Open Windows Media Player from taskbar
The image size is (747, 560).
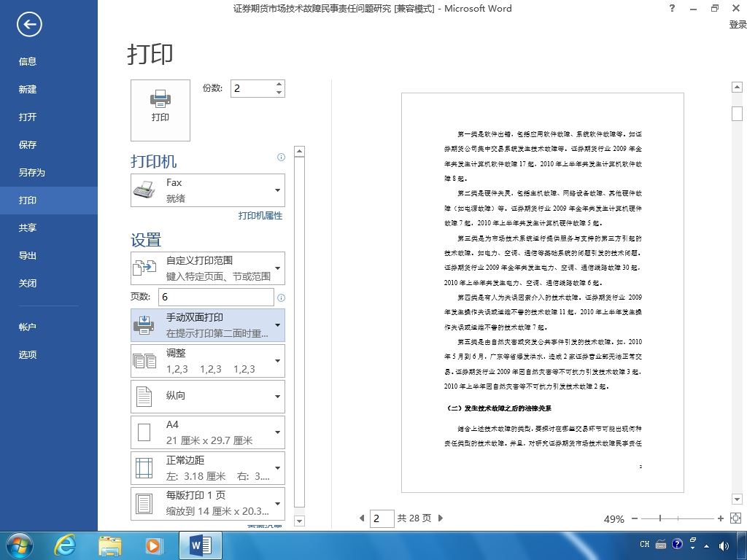pos(154,545)
